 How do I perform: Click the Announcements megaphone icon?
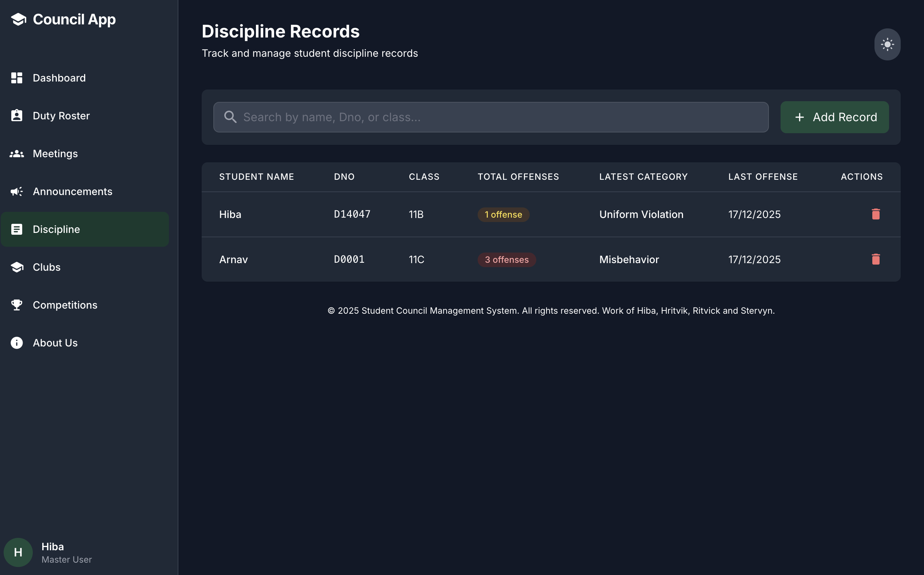(17, 191)
